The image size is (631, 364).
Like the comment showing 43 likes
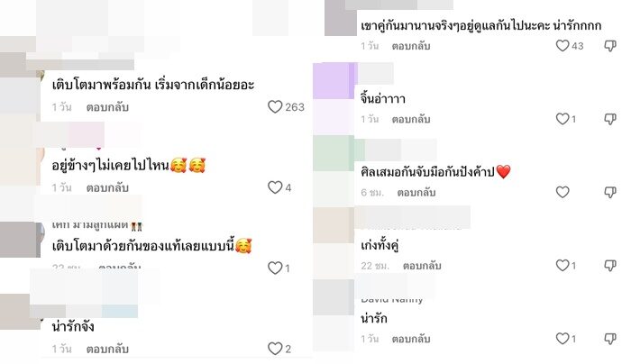click(562, 45)
